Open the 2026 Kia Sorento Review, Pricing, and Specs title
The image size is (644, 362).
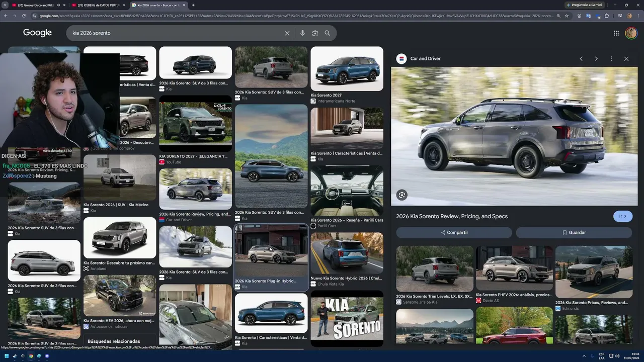click(x=452, y=217)
